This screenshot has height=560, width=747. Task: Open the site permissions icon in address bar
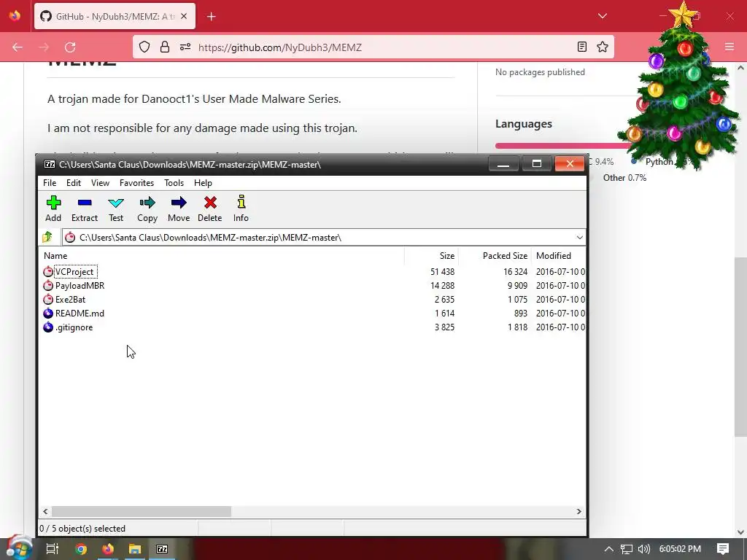click(185, 47)
